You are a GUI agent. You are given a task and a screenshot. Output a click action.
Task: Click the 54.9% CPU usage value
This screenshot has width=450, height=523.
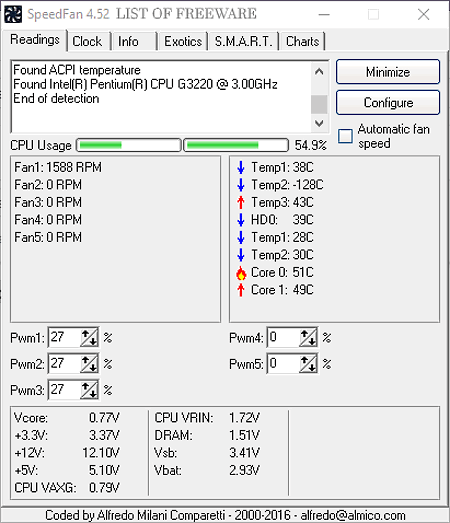[x=311, y=145]
